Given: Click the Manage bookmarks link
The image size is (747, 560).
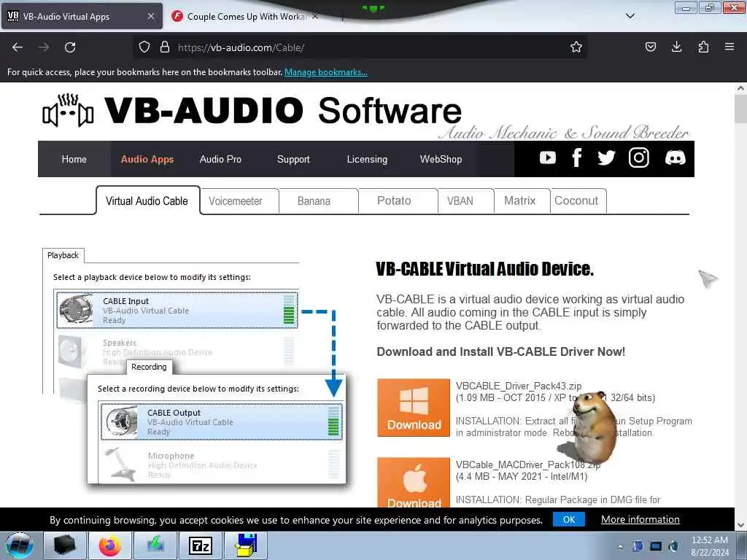Looking at the screenshot, I should (x=326, y=72).
